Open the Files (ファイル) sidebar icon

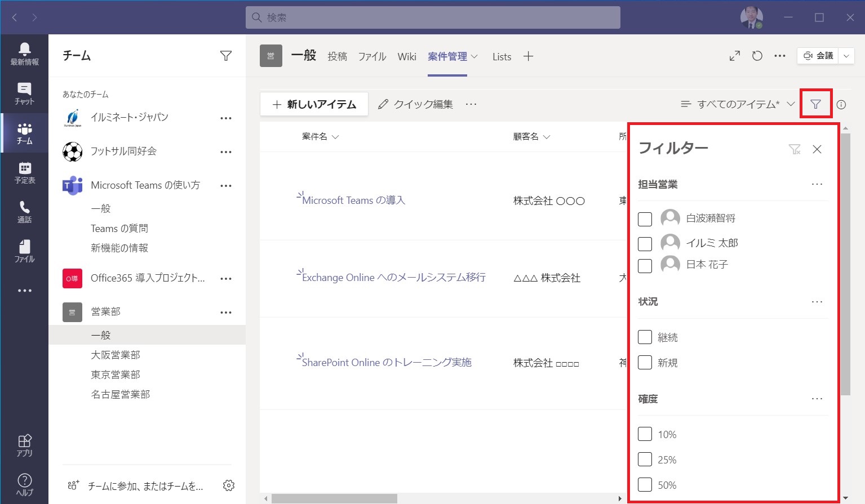[x=24, y=251]
